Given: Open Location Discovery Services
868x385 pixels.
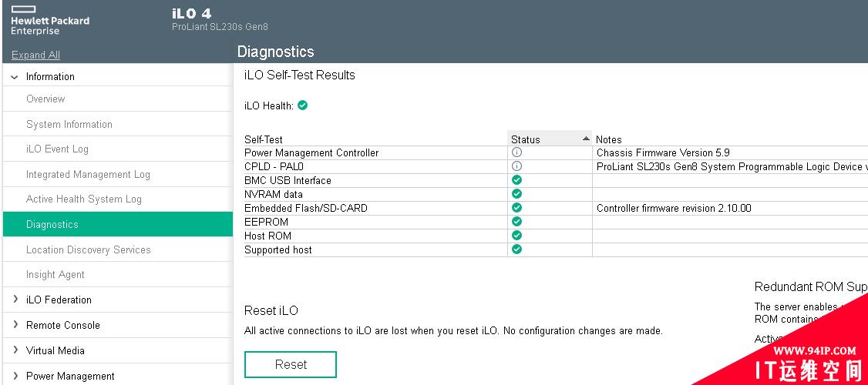Looking at the screenshot, I should pos(89,250).
